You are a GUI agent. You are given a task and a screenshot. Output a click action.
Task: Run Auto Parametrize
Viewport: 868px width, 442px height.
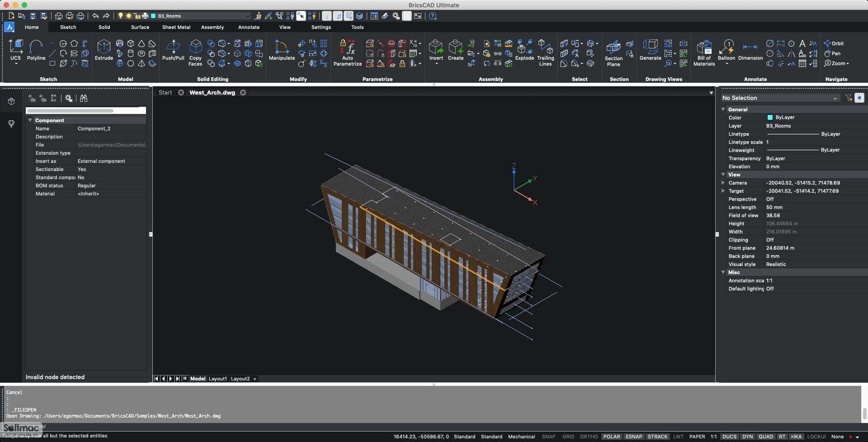pos(347,52)
